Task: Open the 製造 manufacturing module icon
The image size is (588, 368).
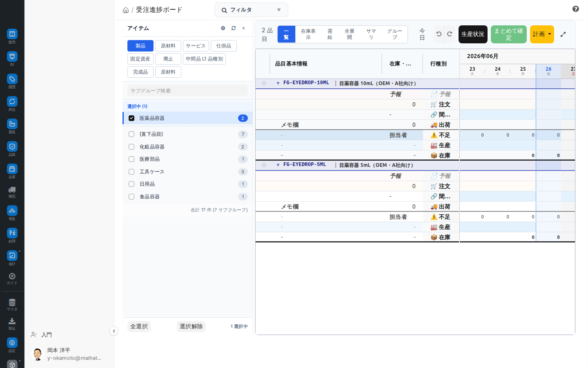Action: pos(12,124)
